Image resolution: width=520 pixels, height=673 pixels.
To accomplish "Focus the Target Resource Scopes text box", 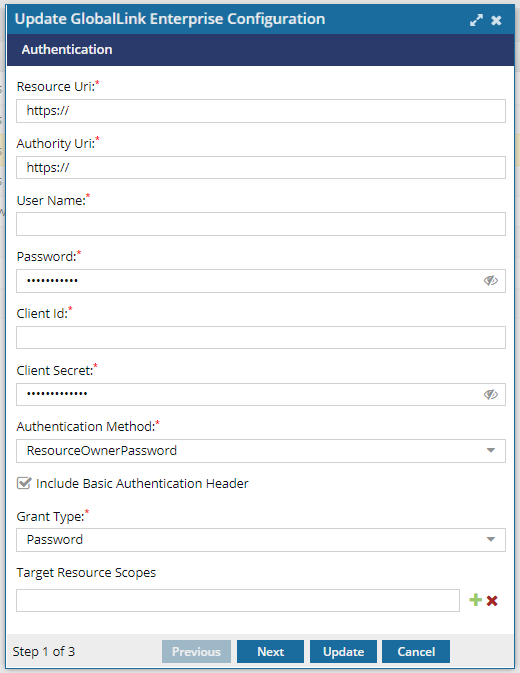I will click(x=238, y=600).
